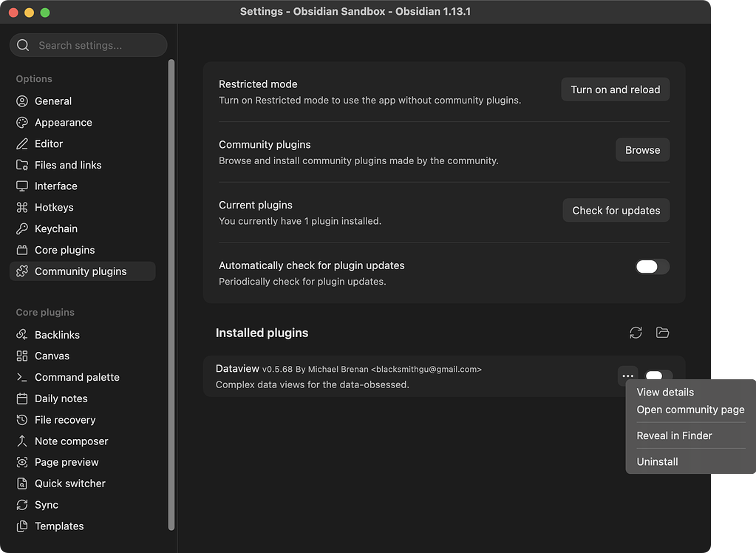Click the search magnifier icon
756x553 pixels.
tap(23, 45)
